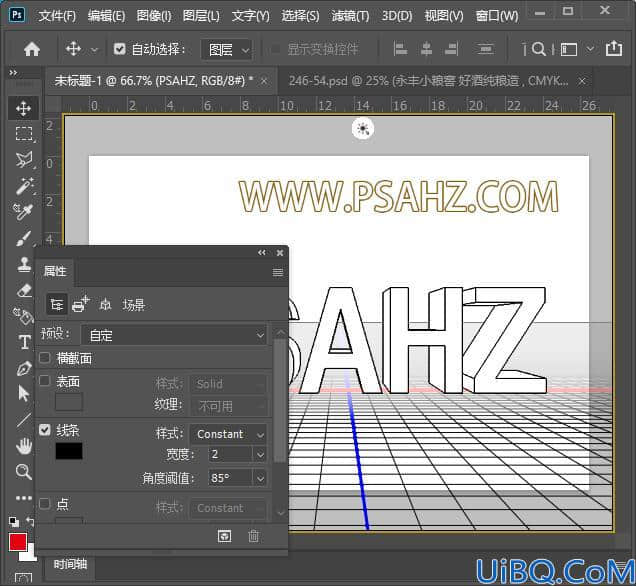Open the 时间轴 panel tab

[70, 564]
